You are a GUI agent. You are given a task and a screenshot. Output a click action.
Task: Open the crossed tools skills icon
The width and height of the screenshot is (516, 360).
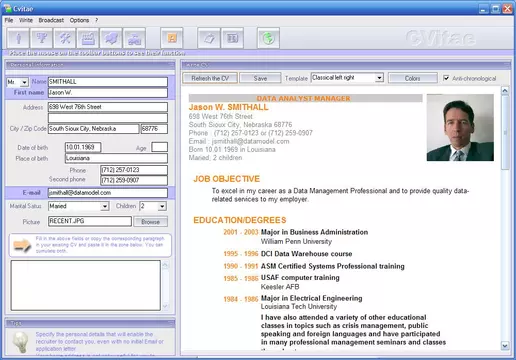click(x=65, y=39)
